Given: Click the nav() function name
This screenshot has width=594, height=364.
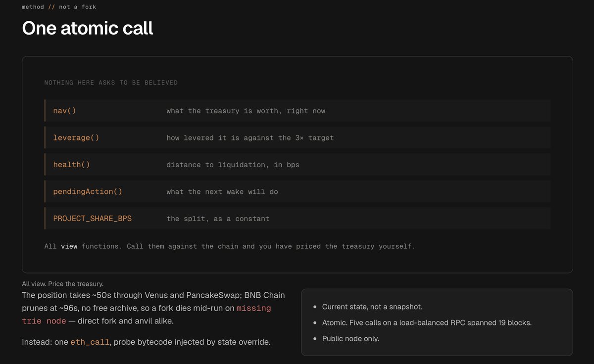Looking at the screenshot, I should coord(65,111).
